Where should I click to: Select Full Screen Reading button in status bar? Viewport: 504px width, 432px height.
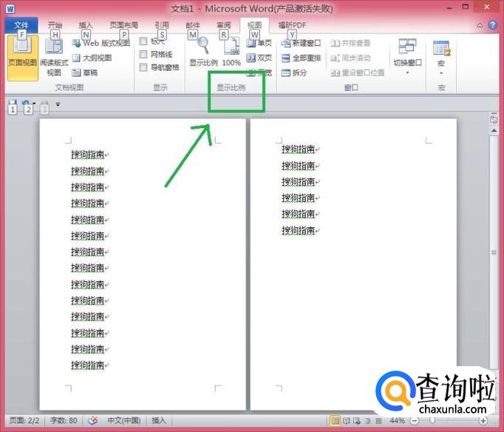click(x=346, y=420)
